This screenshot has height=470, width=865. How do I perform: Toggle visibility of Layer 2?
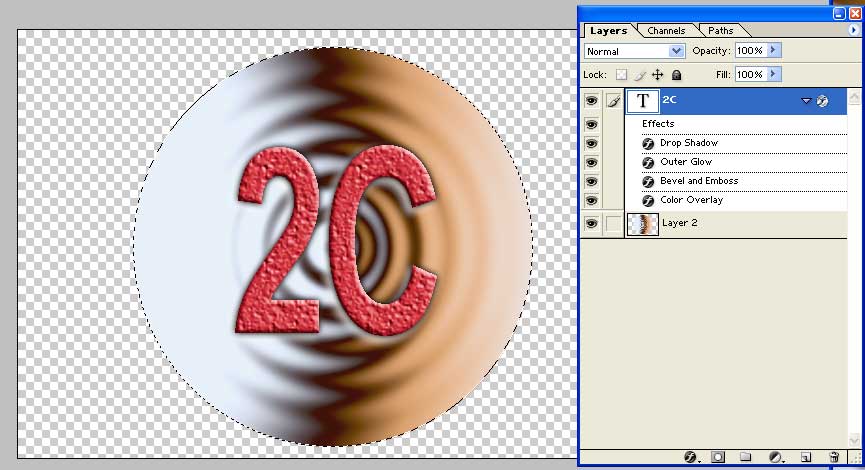pos(591,224)
